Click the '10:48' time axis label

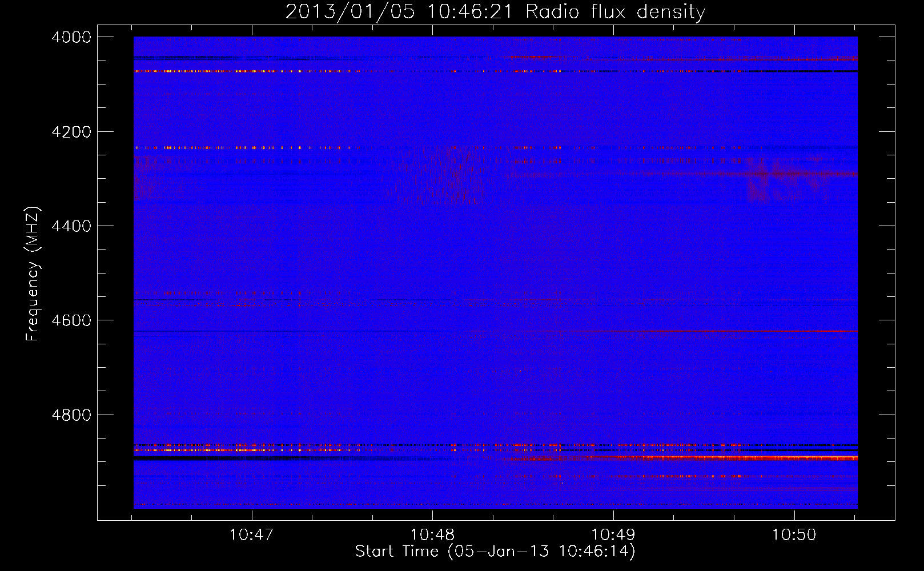[432, 534]
